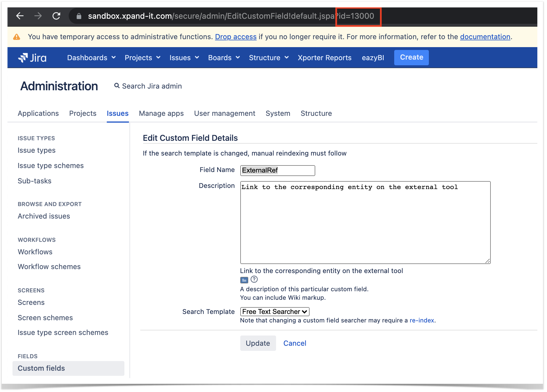This screenshot has height=392, width=547.
Task: Open Issue types in sidebar
Action: pos(37,150)
